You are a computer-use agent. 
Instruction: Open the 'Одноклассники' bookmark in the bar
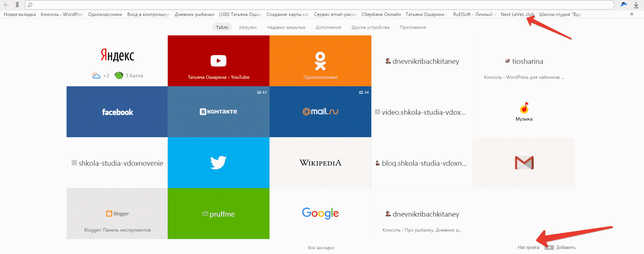(x=105, y=14)
